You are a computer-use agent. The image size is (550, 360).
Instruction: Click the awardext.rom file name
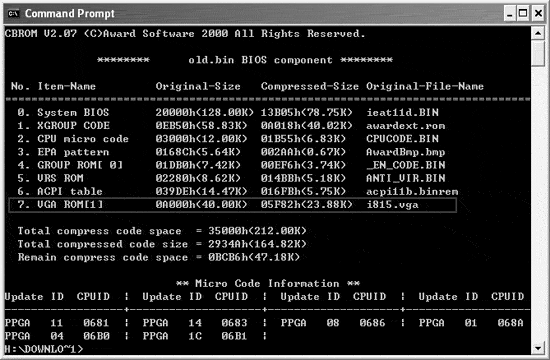(x=405, y=126)
